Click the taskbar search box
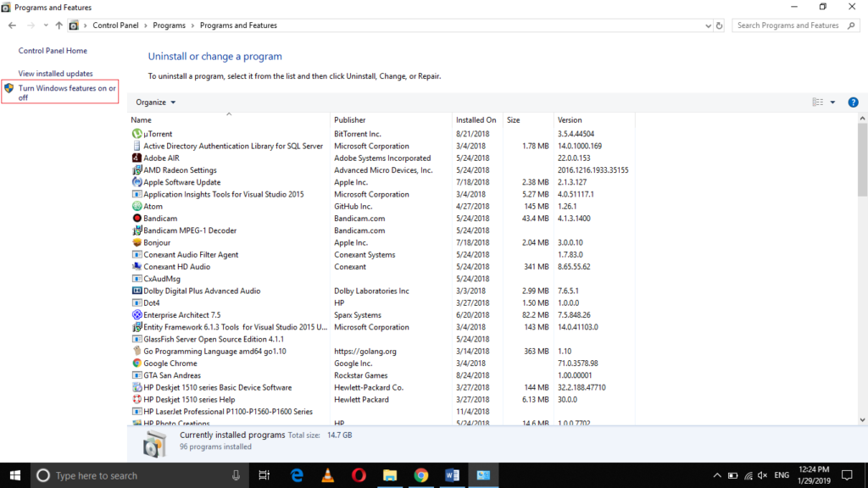The image size is (868, 488). coord(138,475)
